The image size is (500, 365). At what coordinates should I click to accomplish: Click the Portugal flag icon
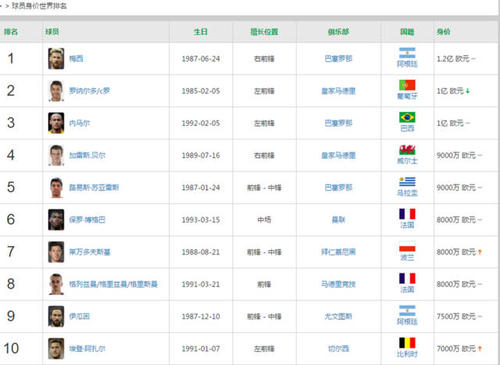[407, 85]
